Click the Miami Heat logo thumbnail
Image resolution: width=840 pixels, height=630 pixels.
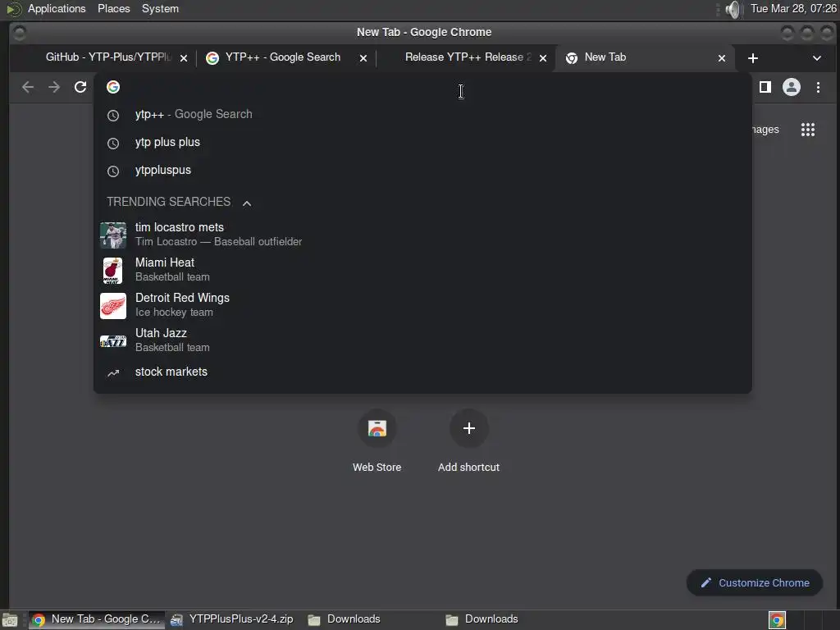pyautogui.click(x=113, y=271)
